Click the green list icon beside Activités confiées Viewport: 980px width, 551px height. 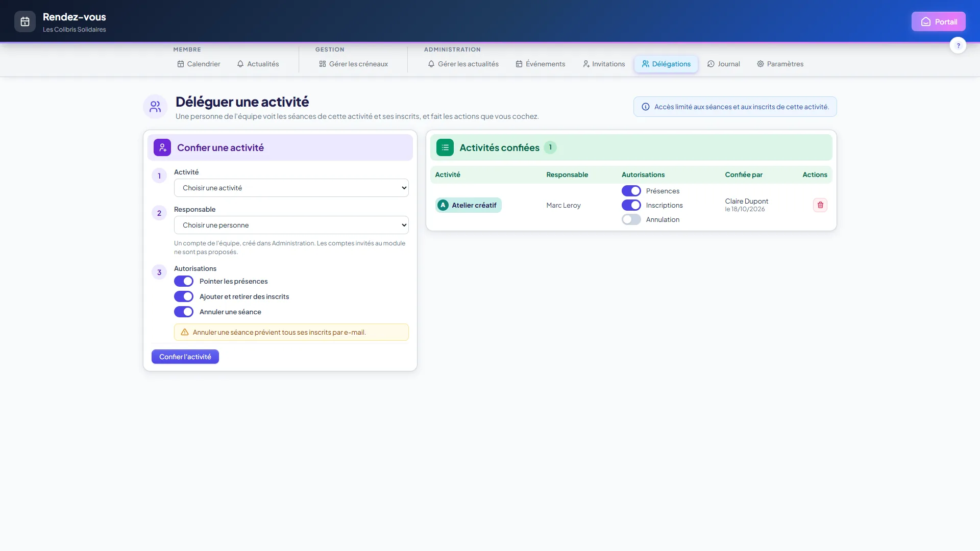click(x=445, y=147)
